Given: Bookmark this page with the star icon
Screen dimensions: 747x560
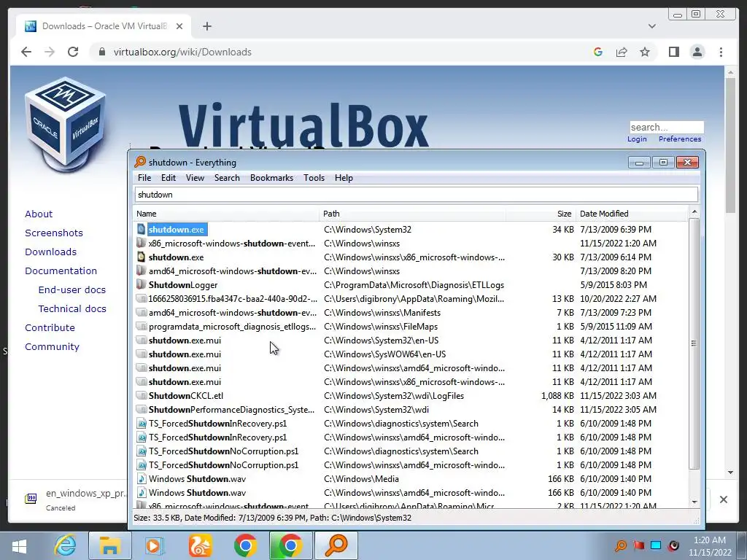Looking at the screenshot, I should [645, 52].
